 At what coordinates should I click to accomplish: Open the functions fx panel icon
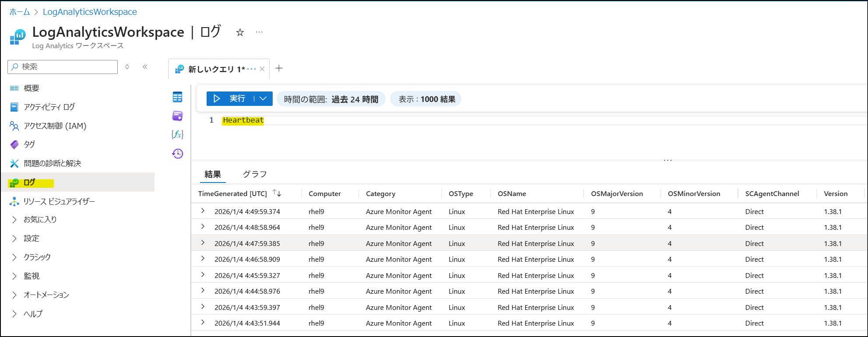tap(177, 134)
